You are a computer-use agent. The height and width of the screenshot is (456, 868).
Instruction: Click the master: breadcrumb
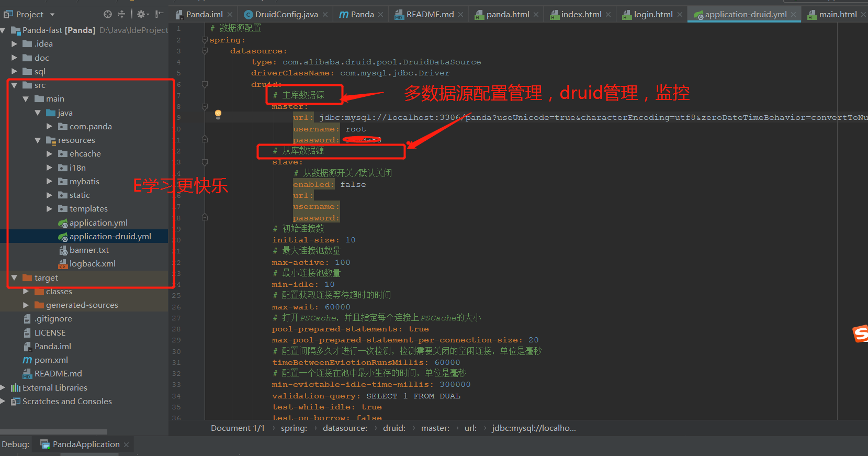click(x=435, y=428)
